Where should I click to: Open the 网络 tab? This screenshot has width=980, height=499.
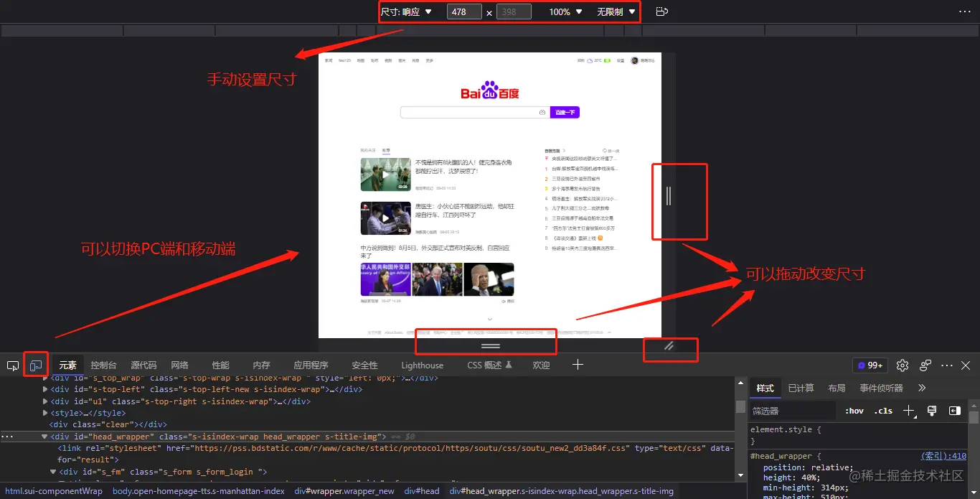pyautogui.click(x=179, y=365)
